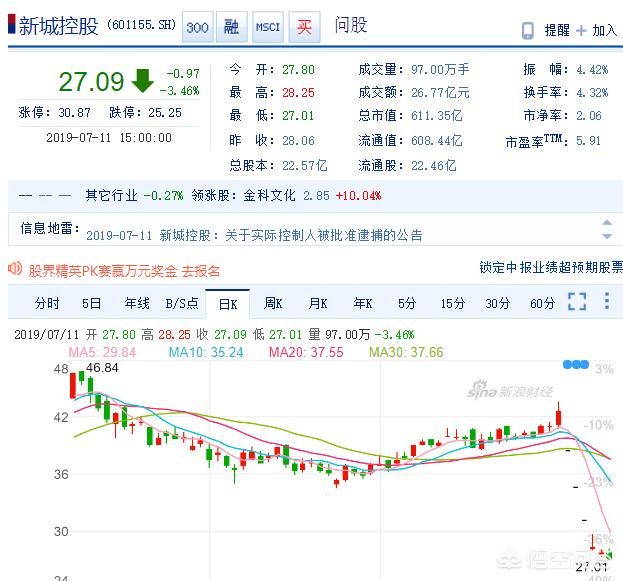Click the news down arrow
Screen dimensions: 623x581
(x=607, y=236)
